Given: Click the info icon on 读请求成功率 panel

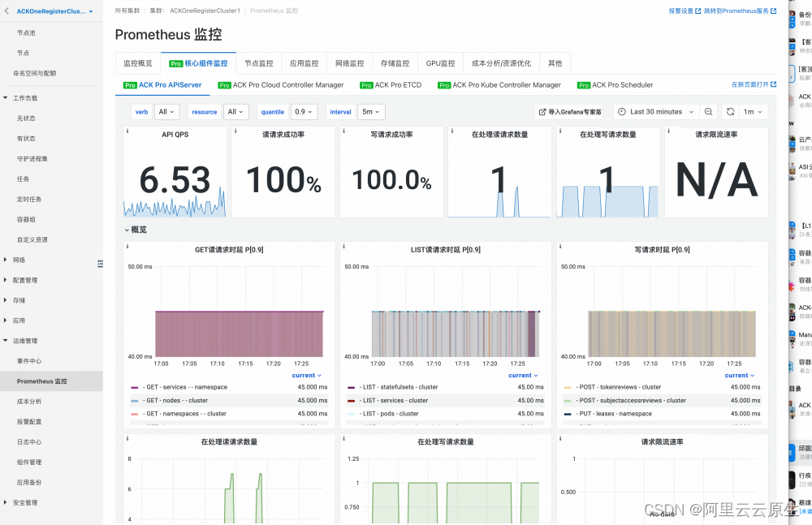Looking at the screenshot, I should pyautogui.click(x=235, y=131).
